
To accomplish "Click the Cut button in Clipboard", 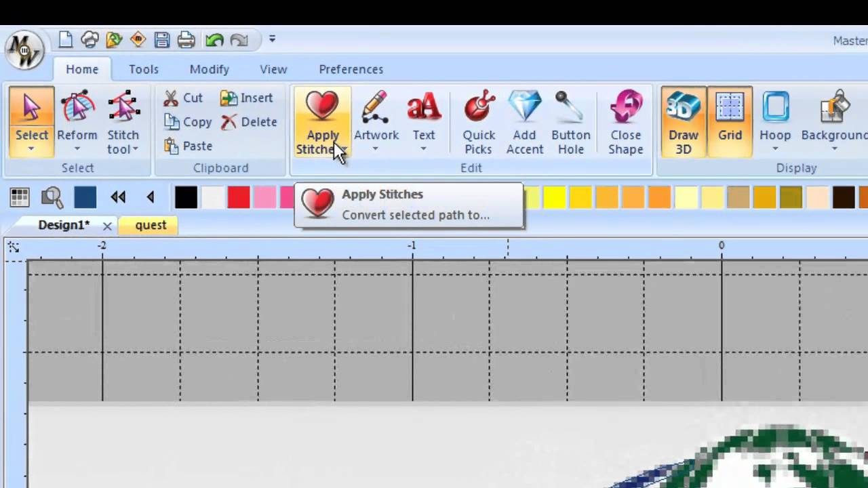I will (183, 98).
